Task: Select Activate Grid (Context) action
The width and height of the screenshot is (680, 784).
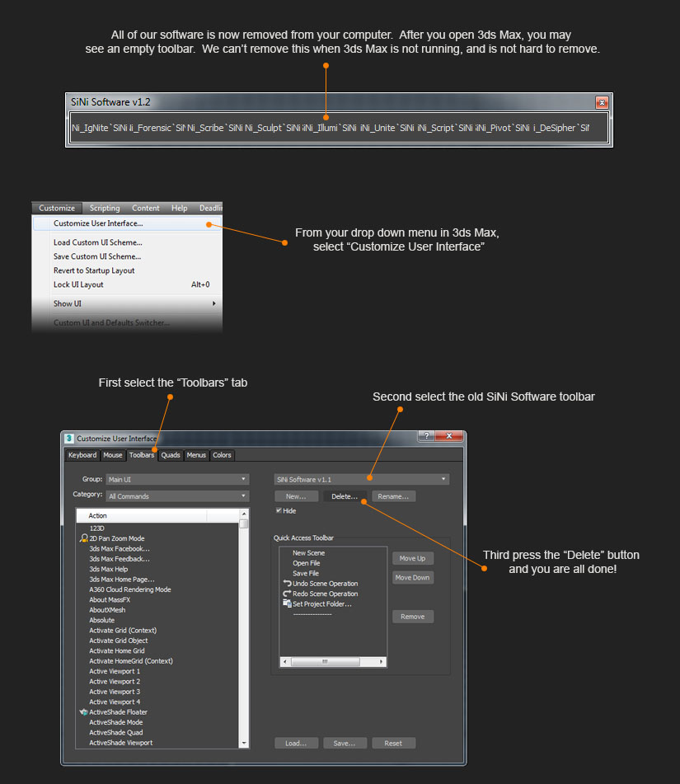Action: [x=123, y=631]
